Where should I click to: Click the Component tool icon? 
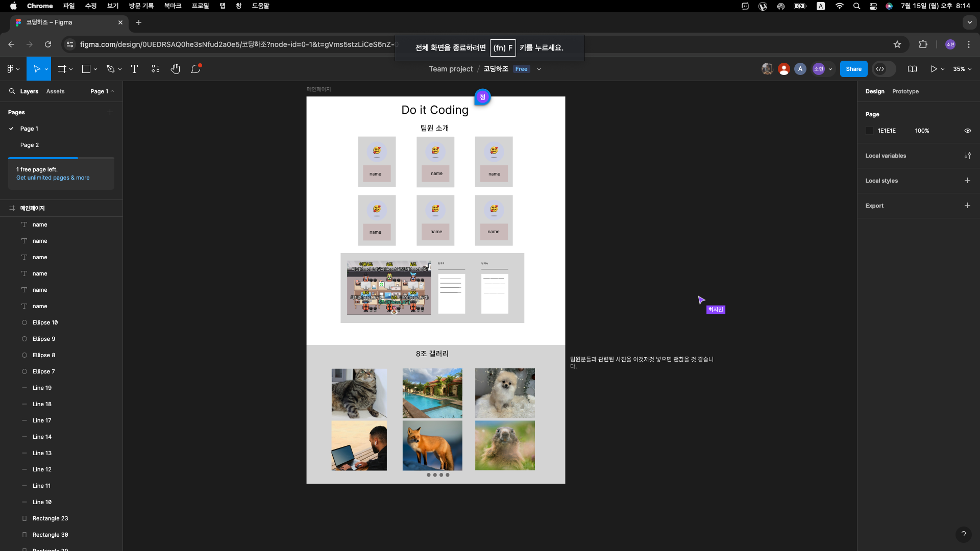[x=156, y=69]
